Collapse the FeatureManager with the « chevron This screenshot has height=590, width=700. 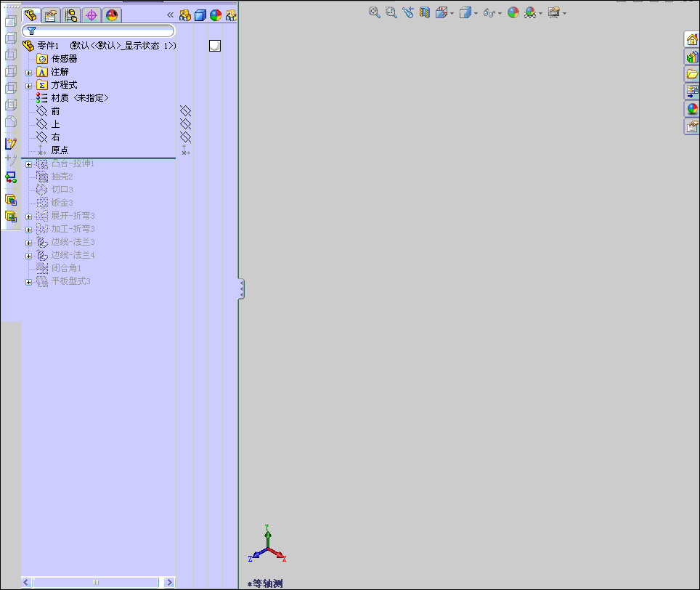coord(169,14)
